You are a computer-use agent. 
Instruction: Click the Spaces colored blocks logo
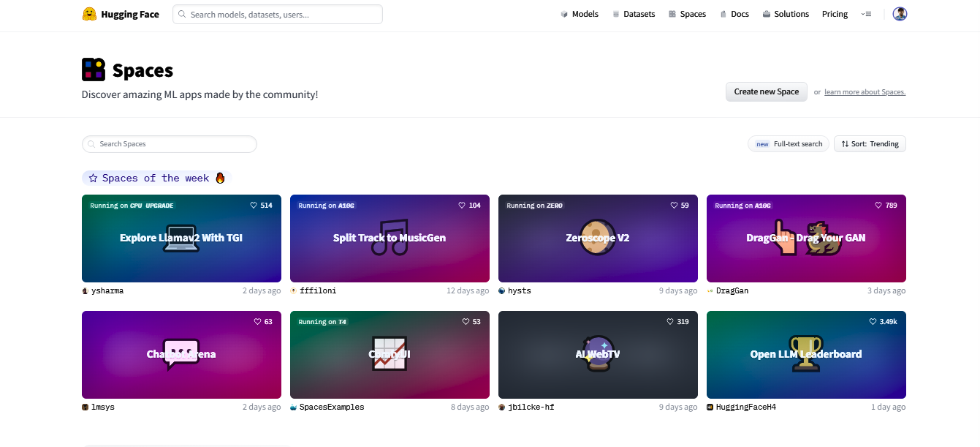94,70
